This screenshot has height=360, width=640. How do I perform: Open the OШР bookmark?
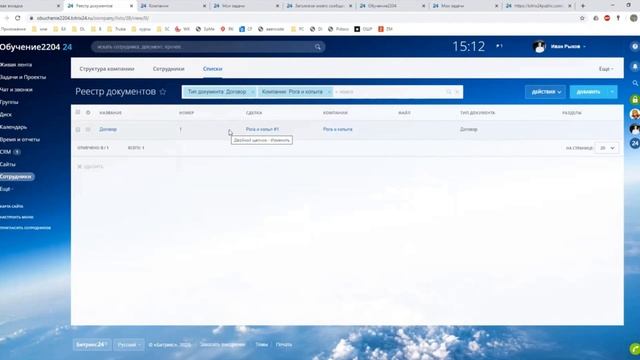pos(363,29)
